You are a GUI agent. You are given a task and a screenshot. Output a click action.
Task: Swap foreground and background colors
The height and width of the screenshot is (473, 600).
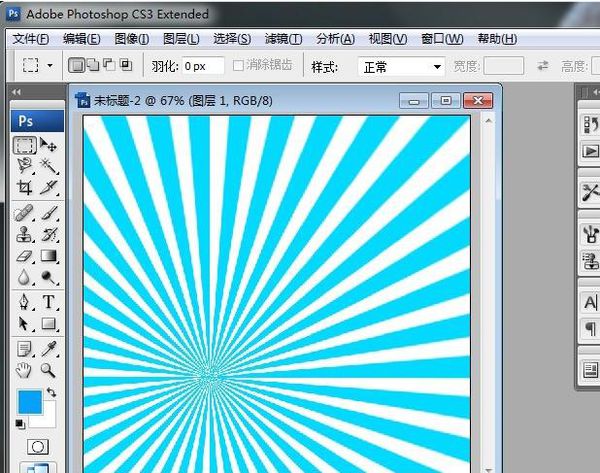pos(51,392)
